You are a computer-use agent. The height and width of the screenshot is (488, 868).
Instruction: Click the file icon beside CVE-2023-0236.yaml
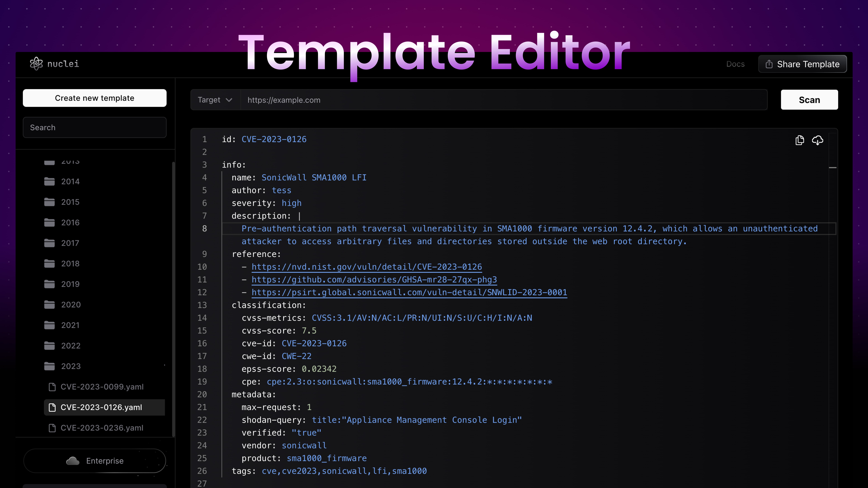click(53, 428)
